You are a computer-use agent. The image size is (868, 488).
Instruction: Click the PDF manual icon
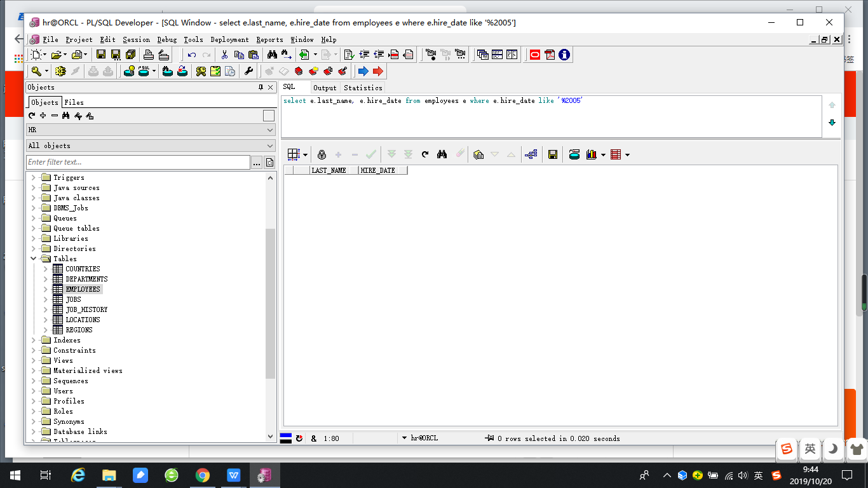(550, 55)
